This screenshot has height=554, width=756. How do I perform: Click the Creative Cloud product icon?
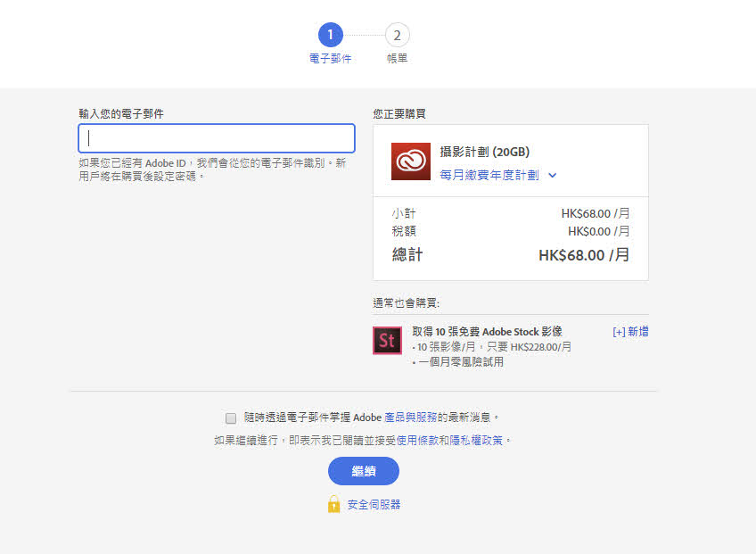(x=410, y=161)
